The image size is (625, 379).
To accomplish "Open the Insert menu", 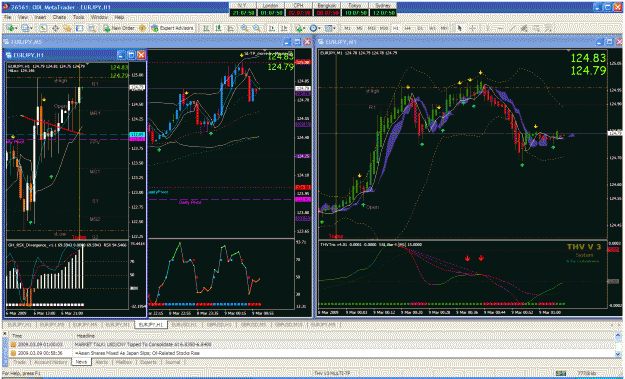I will pyautogui.click(x=40, y=18).
